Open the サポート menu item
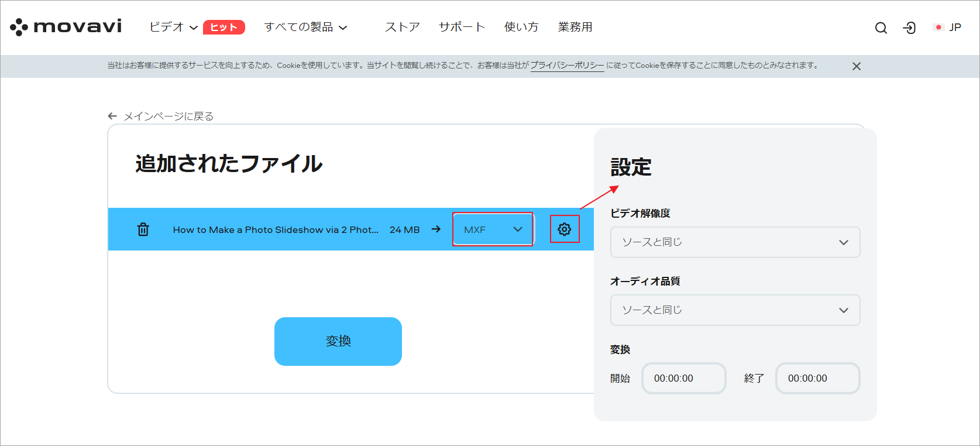Image resolution: width=980 pixels, height=446 pixels. point(462,27)
